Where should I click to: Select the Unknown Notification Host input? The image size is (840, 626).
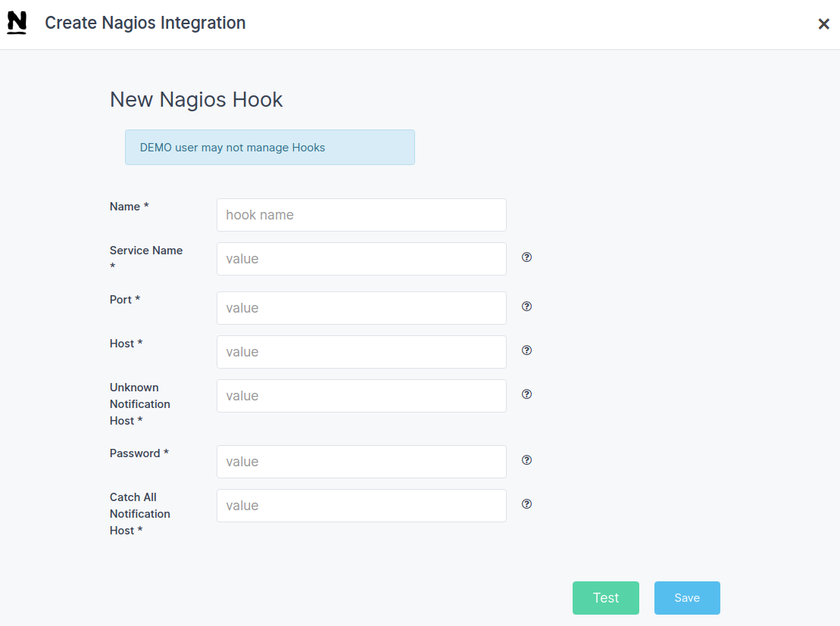(x=361, y=396)
